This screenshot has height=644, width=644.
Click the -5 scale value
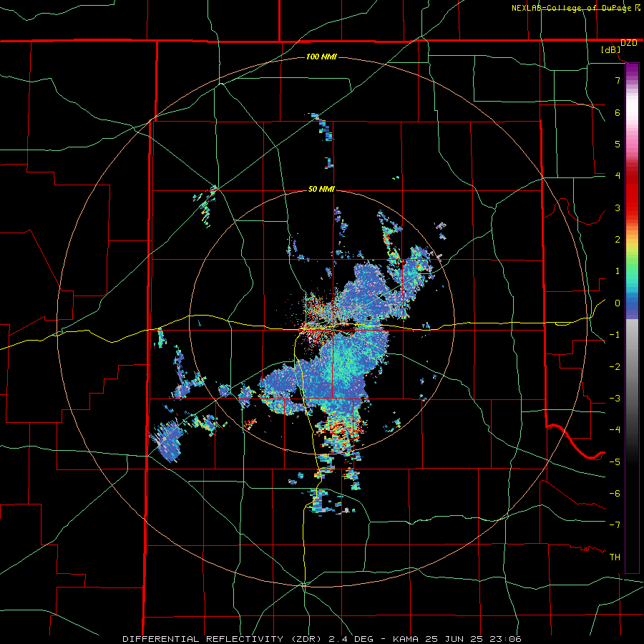[x=615, y=462]
